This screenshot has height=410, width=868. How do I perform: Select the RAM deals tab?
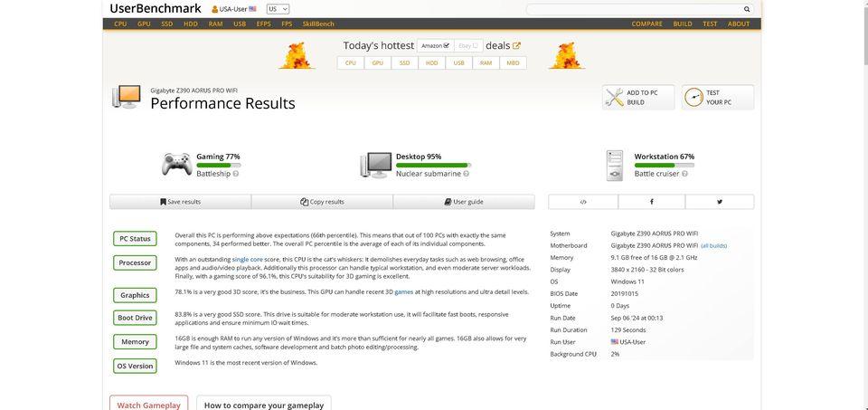click(x=486, y=63)
